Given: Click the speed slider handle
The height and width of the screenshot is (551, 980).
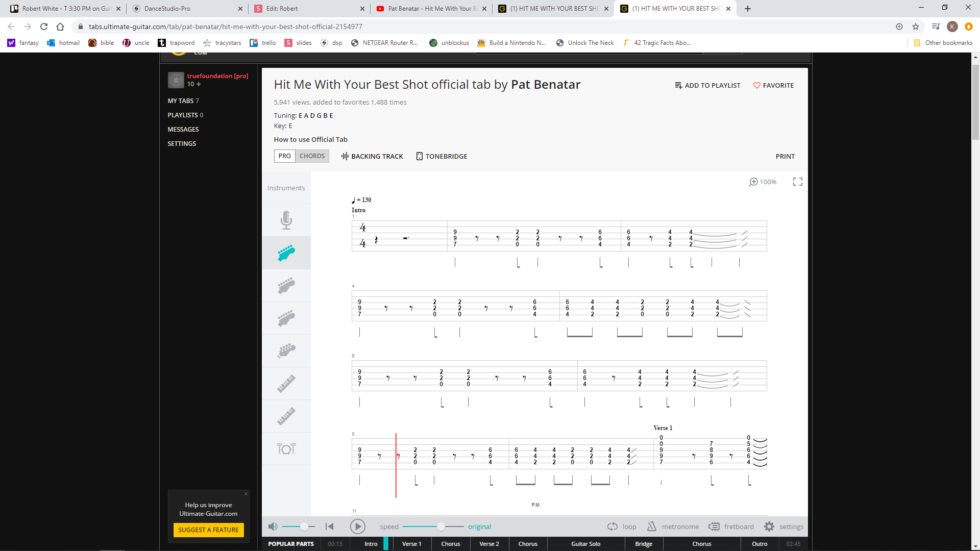Looking at the screenshot, I should click(x=440, y=527).
